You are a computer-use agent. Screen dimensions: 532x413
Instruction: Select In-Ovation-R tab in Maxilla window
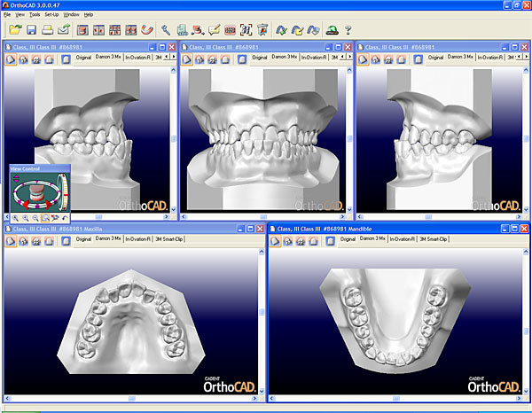tap(137, 238)
